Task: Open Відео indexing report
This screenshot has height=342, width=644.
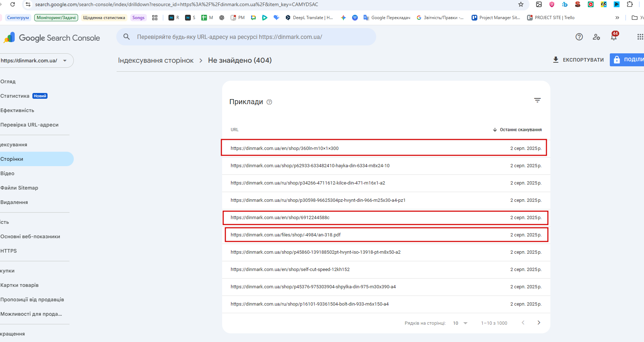Action: coord(8,173)
